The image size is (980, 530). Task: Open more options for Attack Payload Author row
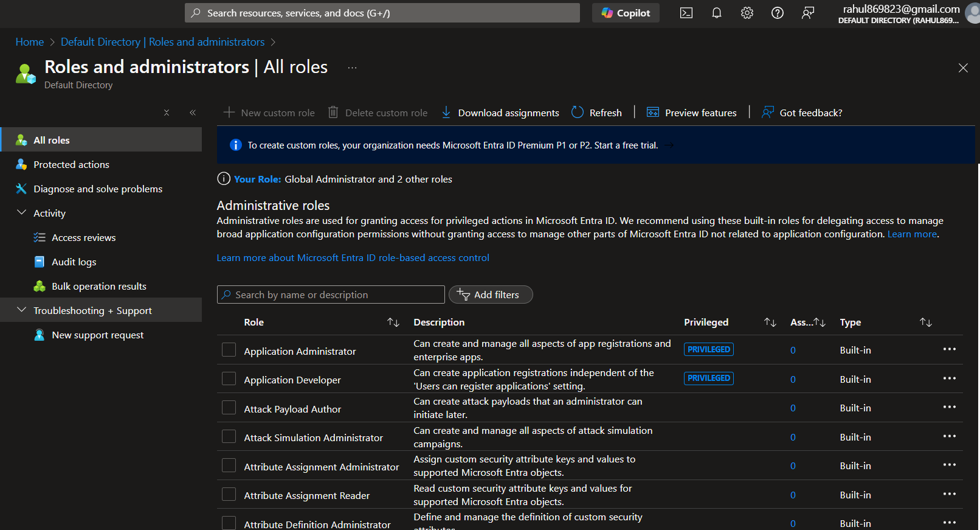tap(950, 407)
